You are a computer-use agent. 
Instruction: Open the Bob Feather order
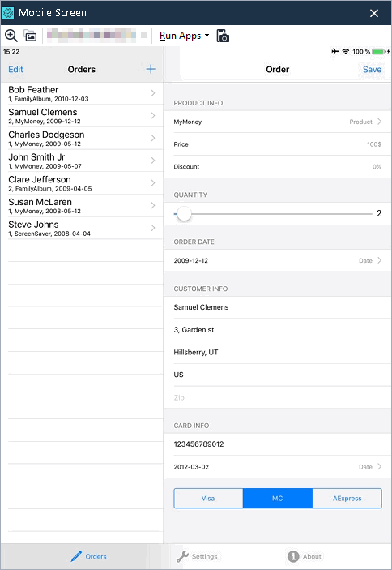click(x=82, y=93)
